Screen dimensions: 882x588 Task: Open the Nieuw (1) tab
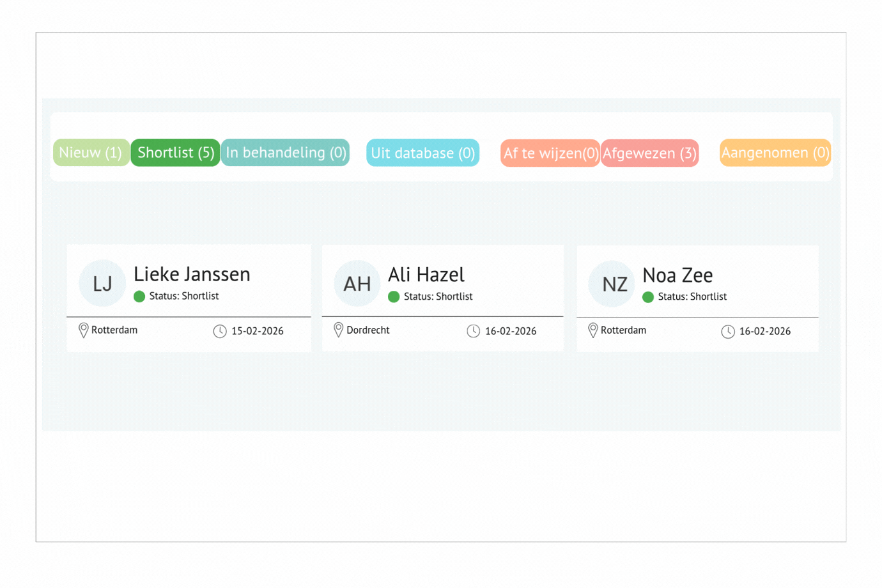(91, 153)
